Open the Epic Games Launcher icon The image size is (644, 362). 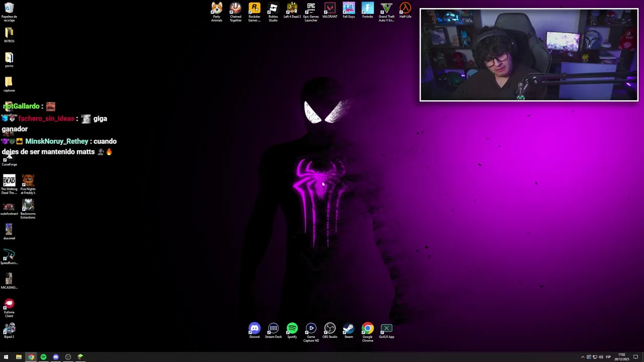(311, 12)
